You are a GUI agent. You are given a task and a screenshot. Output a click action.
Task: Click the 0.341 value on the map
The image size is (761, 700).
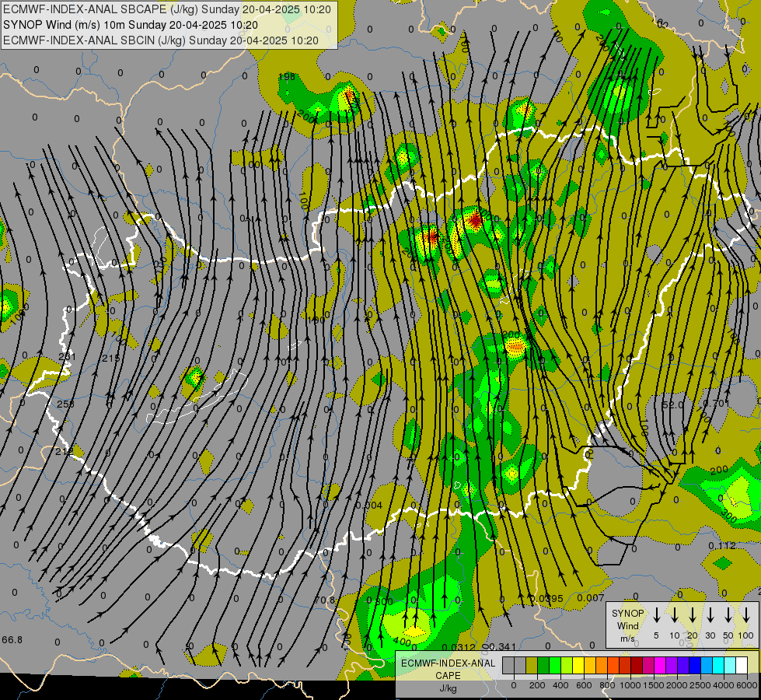pos(502,646)
